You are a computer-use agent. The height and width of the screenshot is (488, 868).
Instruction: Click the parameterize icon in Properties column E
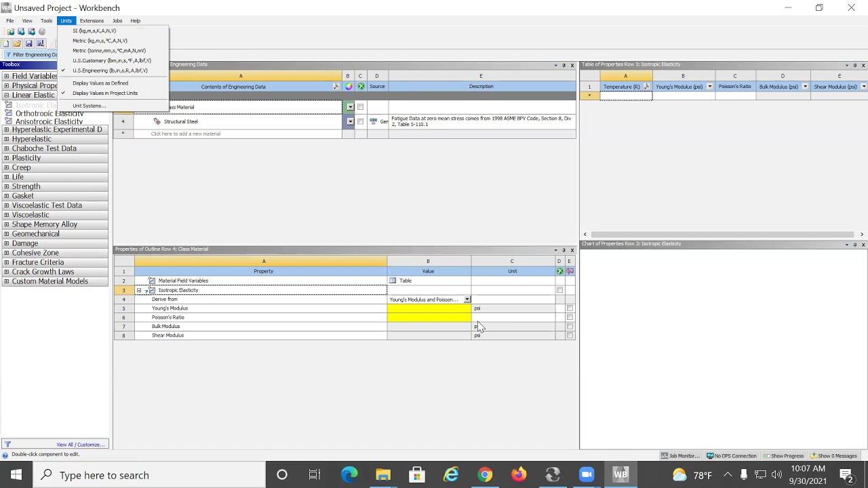570,271
